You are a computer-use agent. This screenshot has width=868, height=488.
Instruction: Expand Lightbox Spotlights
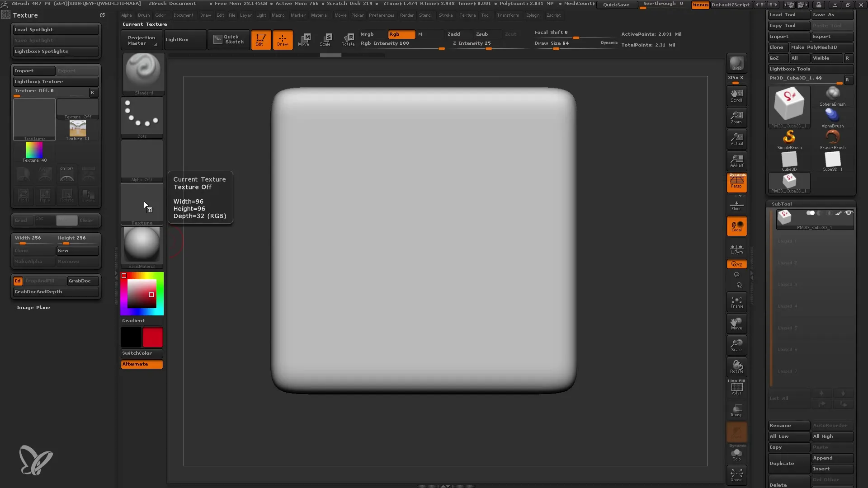click(55, 52)
